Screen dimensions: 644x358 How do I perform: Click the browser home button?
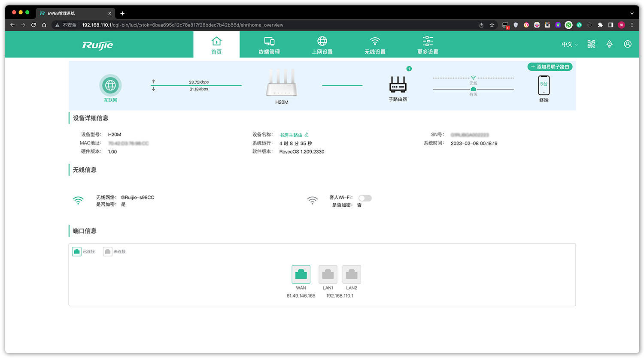[x=44, y=25]
